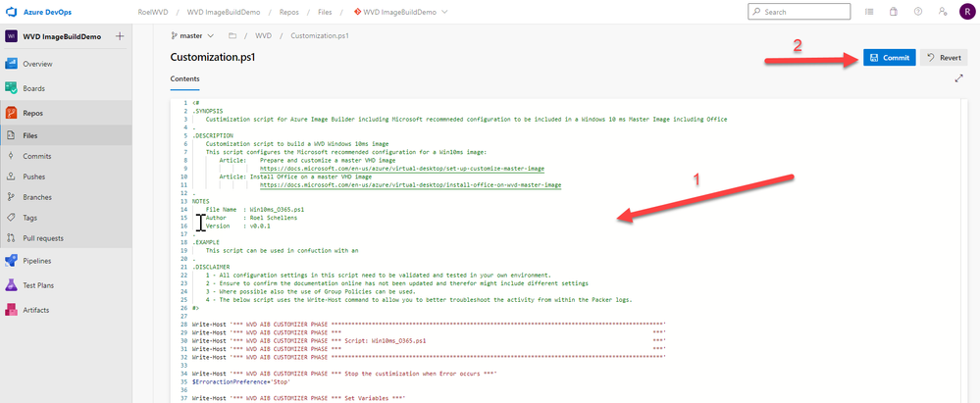Click the WVD ImageBuildDemo project tile icon

click(11, 36)
